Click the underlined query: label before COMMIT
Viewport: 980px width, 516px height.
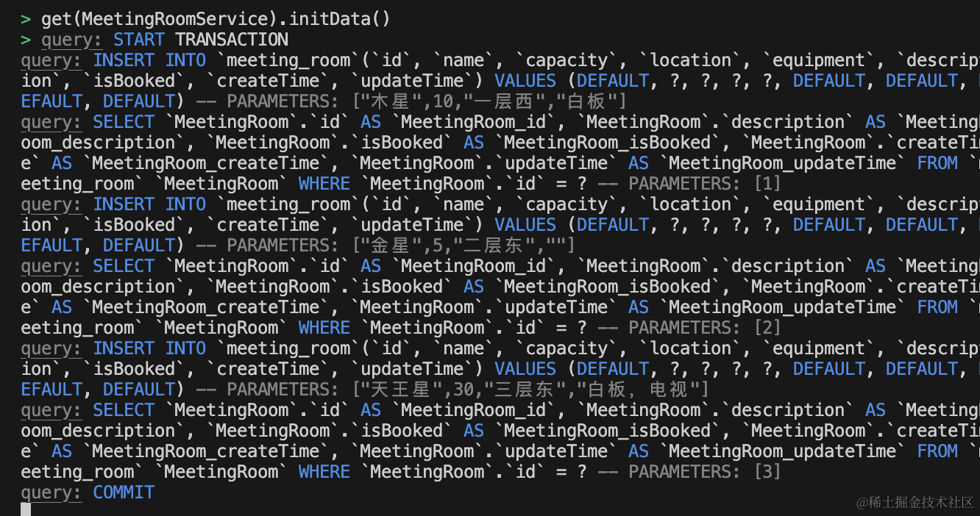52,492
